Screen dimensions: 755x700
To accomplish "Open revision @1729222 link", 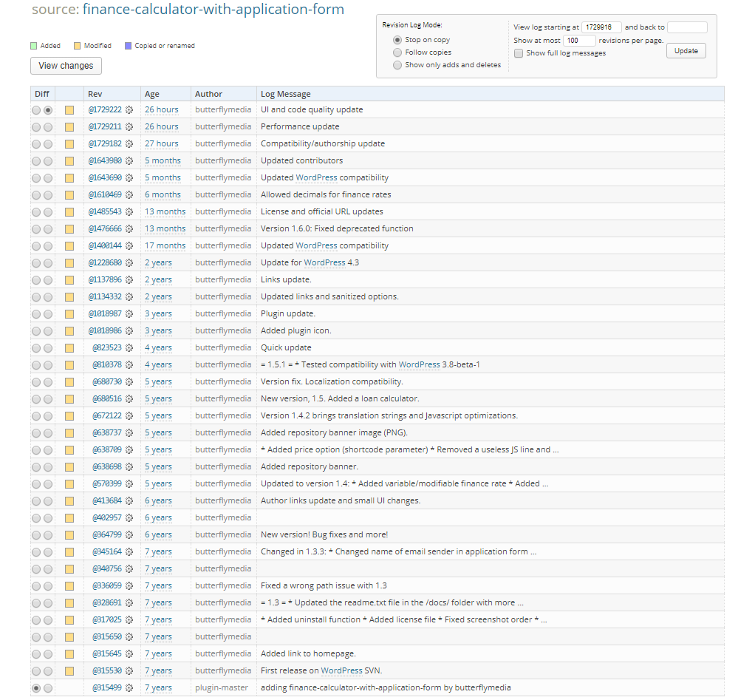I will [105, 110].
